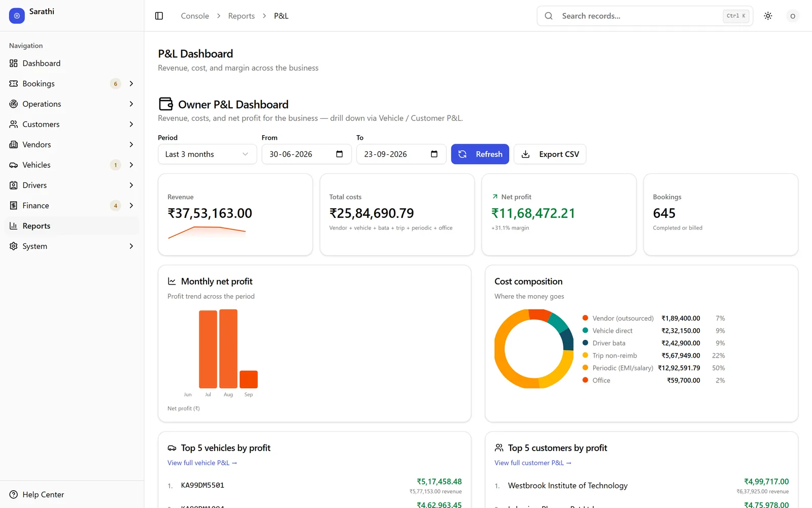The height and width of the screenshot is (508, 812).
Task: Click the September bar in profit chart
Action: click(x=249, y=379)
